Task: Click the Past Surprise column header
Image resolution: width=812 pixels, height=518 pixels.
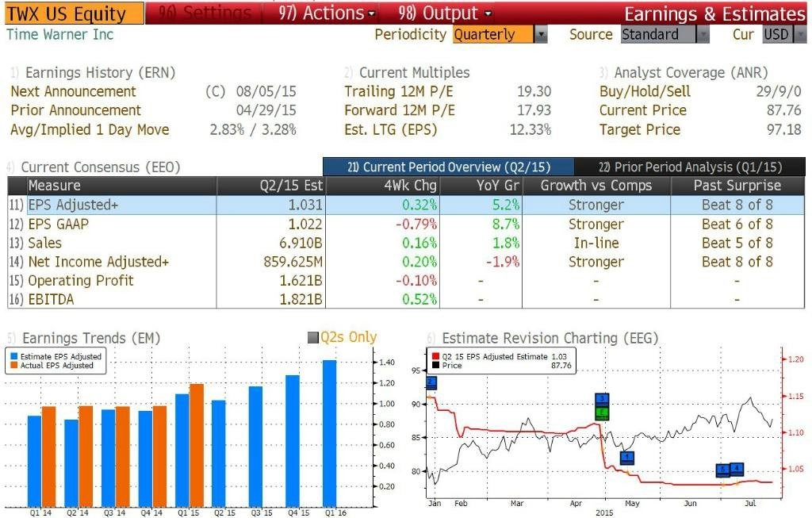Action: click(x=737, y=186)
